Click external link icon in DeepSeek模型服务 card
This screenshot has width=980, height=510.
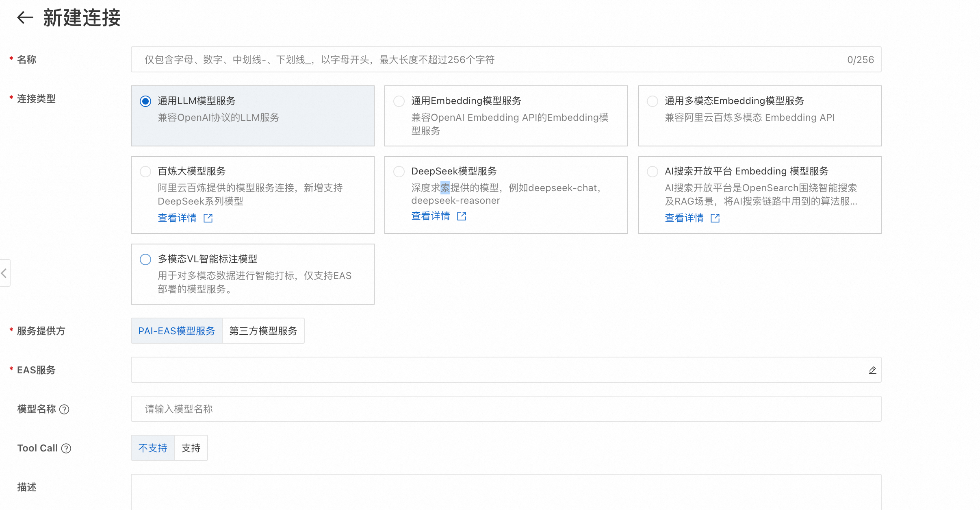(462, 216)
